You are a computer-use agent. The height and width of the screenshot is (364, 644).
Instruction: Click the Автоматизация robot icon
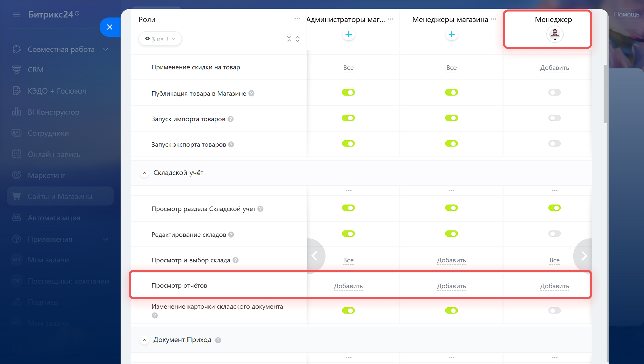16,218
